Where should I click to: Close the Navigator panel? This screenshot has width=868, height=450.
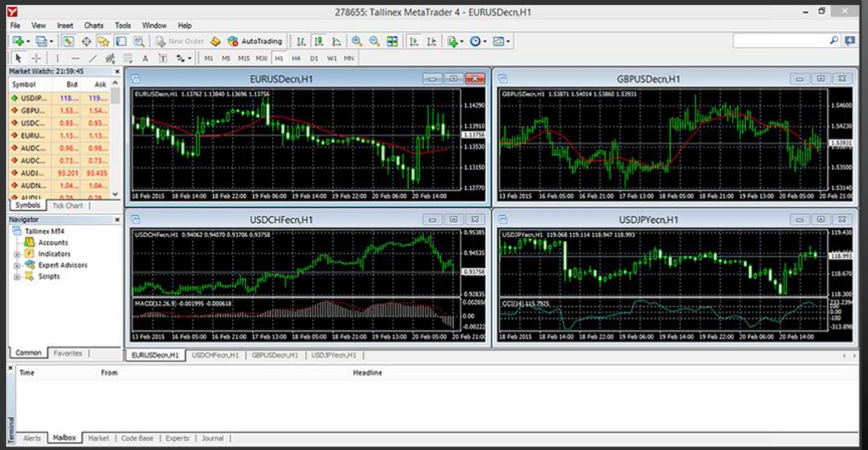tap(116, 220)
